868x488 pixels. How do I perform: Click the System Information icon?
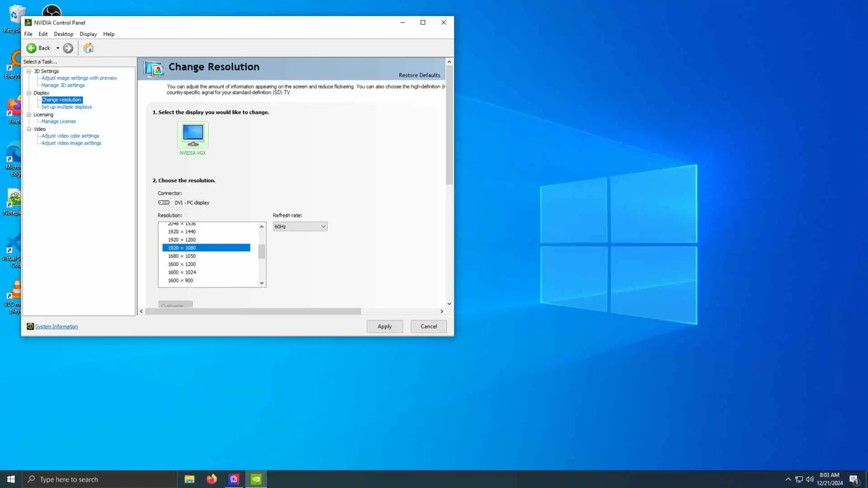(30, 326)
